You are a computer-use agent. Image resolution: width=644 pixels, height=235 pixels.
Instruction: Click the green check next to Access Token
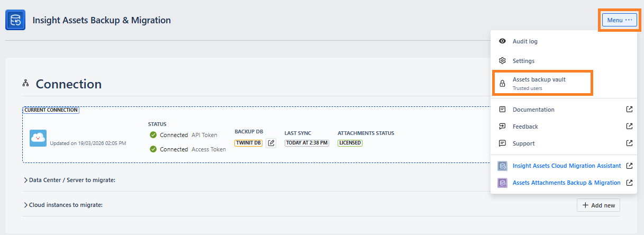[x=153, y=149]
